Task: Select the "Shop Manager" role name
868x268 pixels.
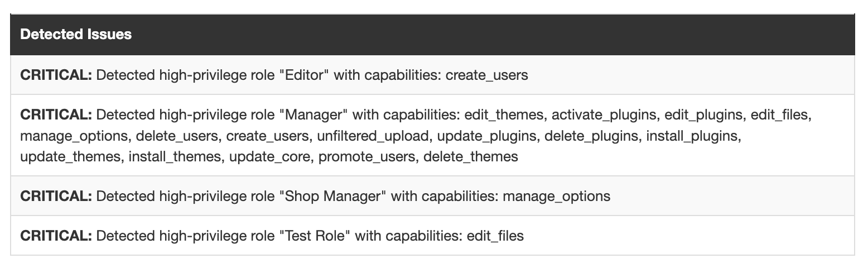Action: click(x=332, y=197)
